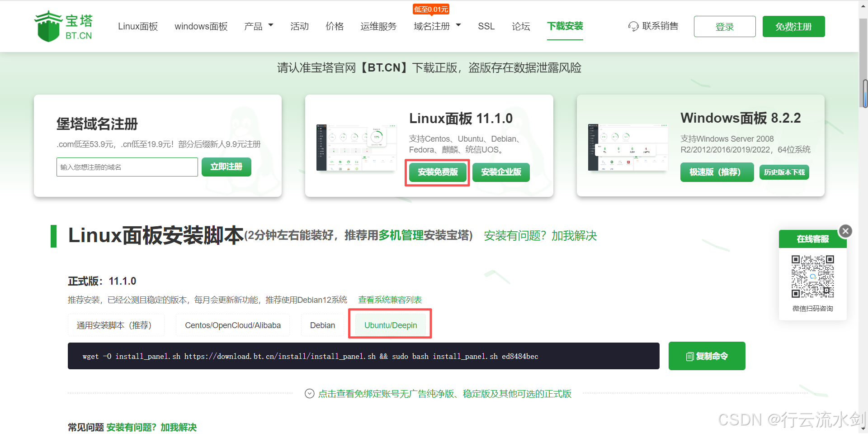Click the 复制命令 button

click(x=707, y=356)
